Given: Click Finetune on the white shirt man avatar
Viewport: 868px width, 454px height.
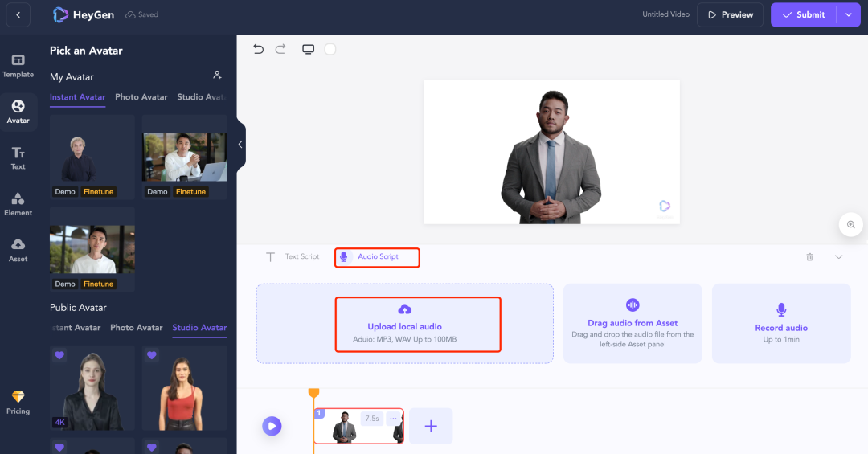Looking at the screenshot, I should [x=99, y=284].
